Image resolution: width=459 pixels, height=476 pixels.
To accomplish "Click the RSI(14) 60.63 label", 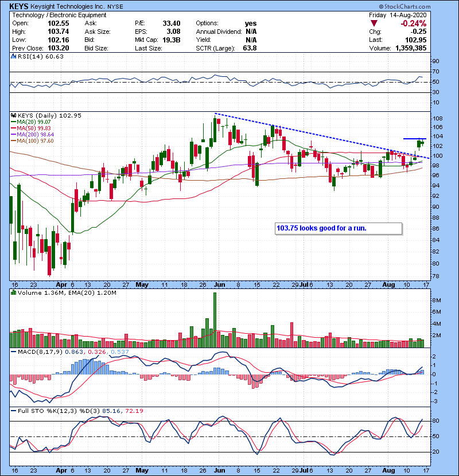I will [x=41, y=56].
